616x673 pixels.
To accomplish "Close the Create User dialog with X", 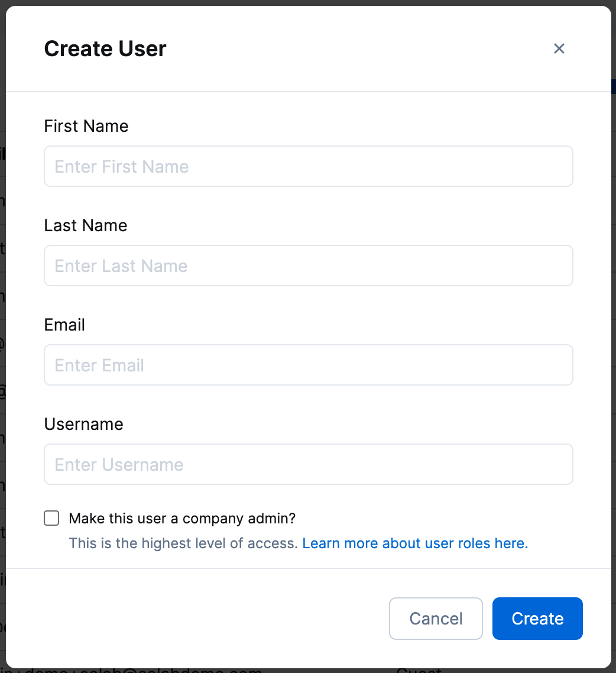I will tap(559, 48).
